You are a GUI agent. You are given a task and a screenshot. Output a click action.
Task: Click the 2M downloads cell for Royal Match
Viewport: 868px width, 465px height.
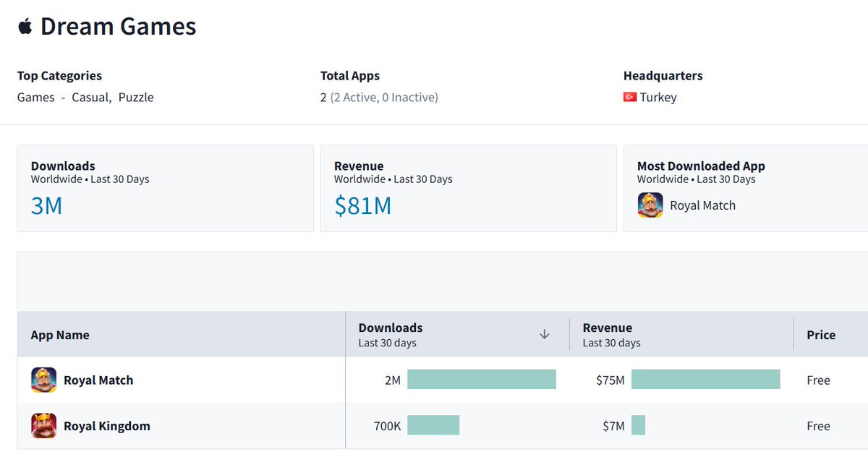point(393,380)
